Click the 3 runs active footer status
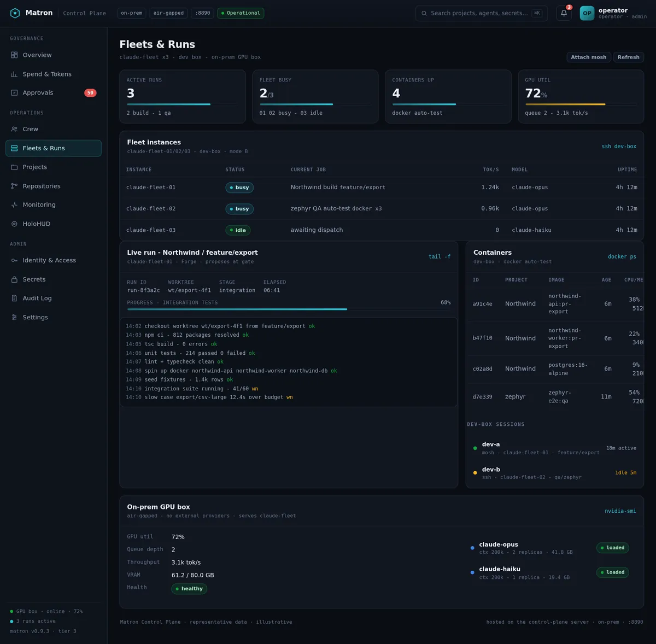This screenshot has width=656, height=644. [33, 621]
